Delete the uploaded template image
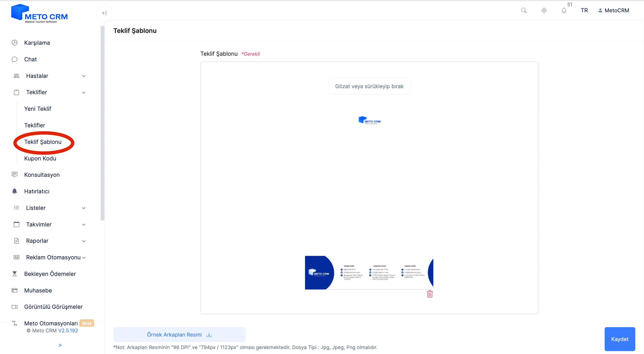Screen dimensions: 644x354 pyautogui.click(x=430, y=294)
